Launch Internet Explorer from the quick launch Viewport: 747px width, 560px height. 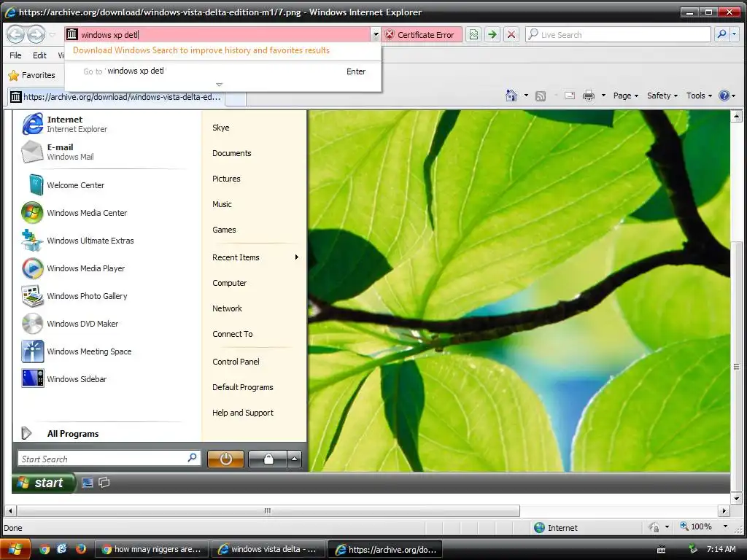[x=62, y=548]
